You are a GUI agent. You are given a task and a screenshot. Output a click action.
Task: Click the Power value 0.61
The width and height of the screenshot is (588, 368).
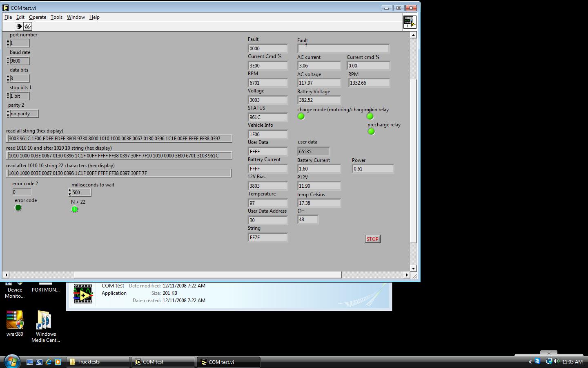click(x=373, y=168)
